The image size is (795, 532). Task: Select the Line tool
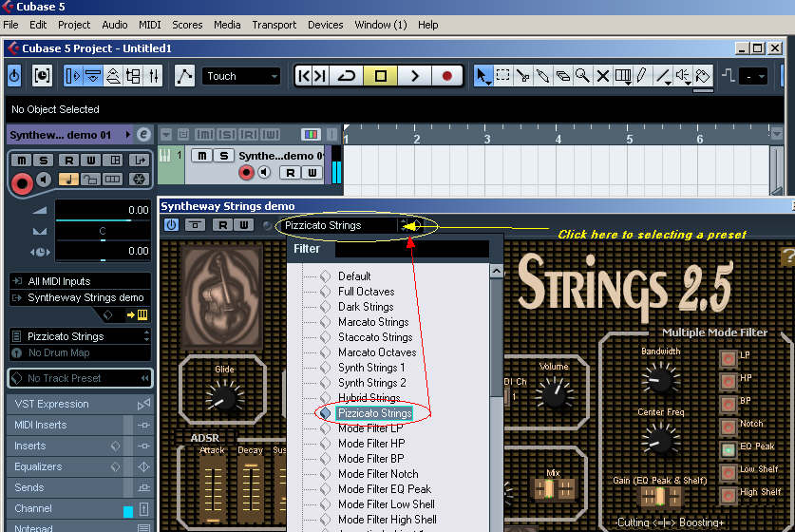pos(662,76)
